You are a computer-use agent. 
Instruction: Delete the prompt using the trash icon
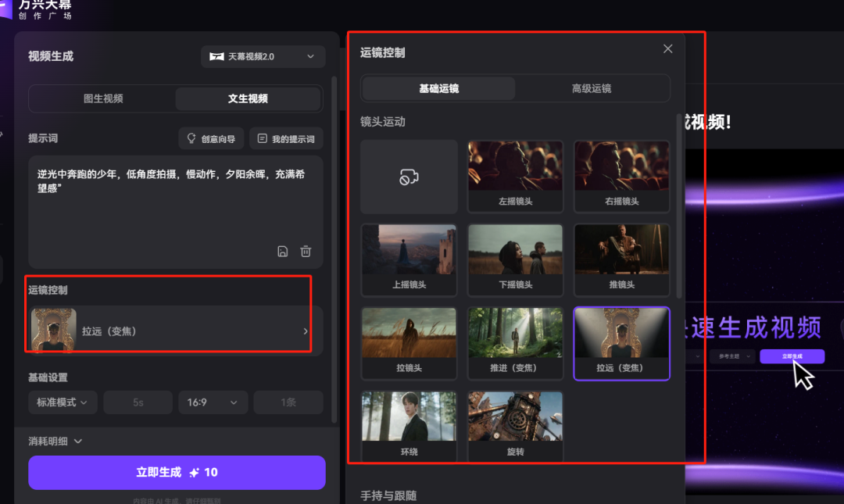tap(305, 251)
